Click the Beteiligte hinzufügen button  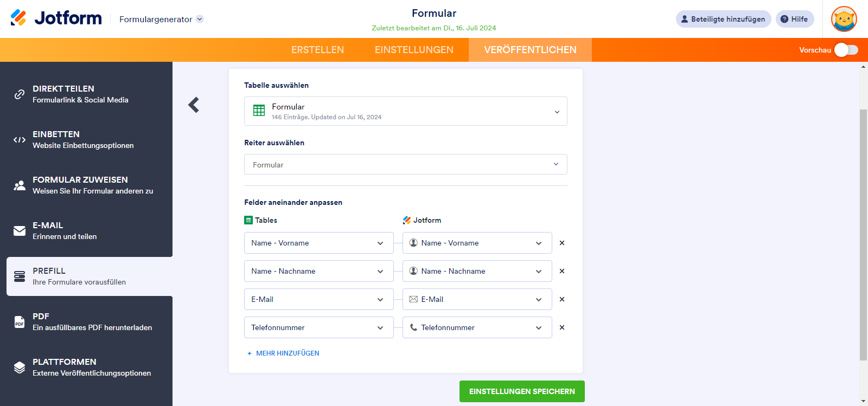point(723,19)
